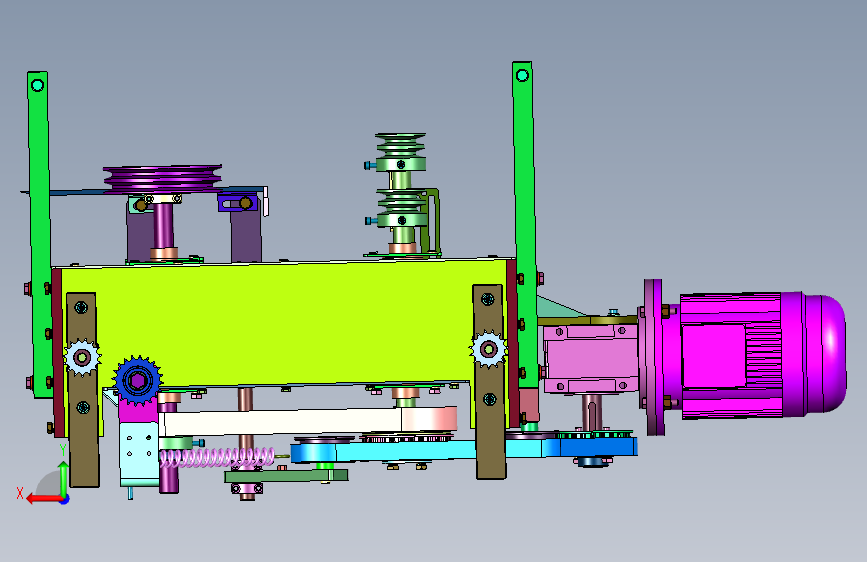
Task: Select the large purple V-belt pulley
Action: [x=163, y=178]
